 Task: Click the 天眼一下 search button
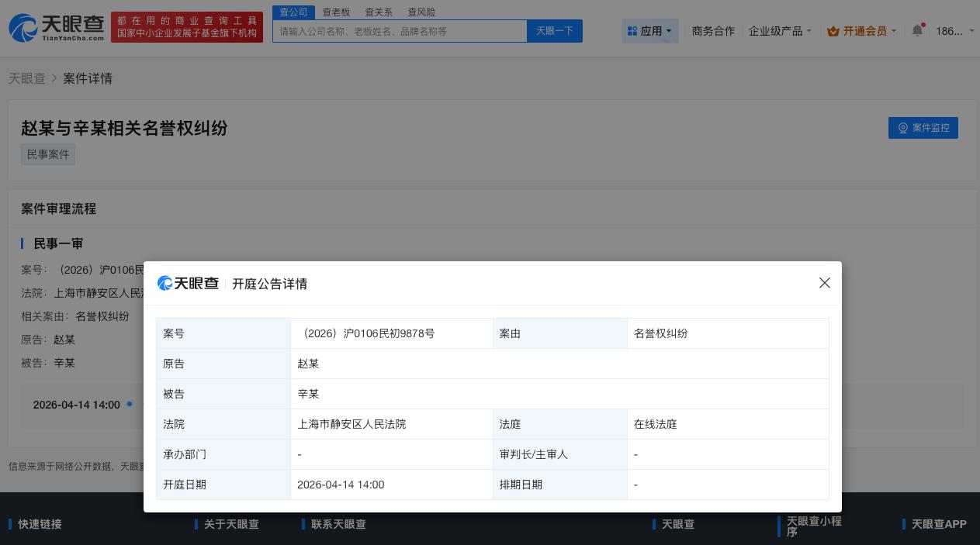point(554,31)
